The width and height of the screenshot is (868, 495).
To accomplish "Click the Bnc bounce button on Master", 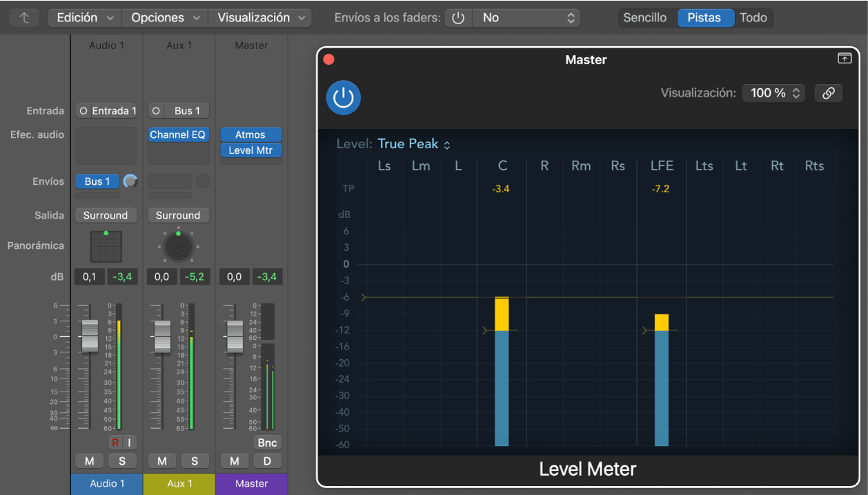I will pyautogui.click(x=268, y=443).
